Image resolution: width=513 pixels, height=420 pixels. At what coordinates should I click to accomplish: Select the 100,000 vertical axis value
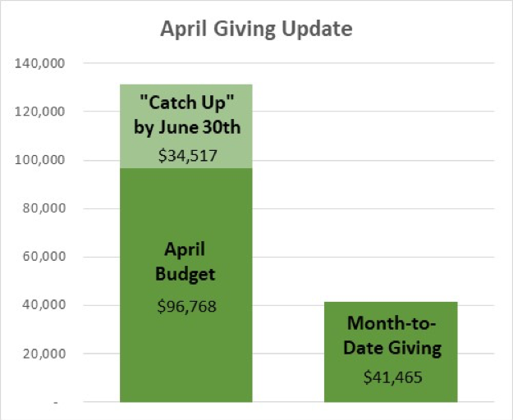tap(41, 160)
